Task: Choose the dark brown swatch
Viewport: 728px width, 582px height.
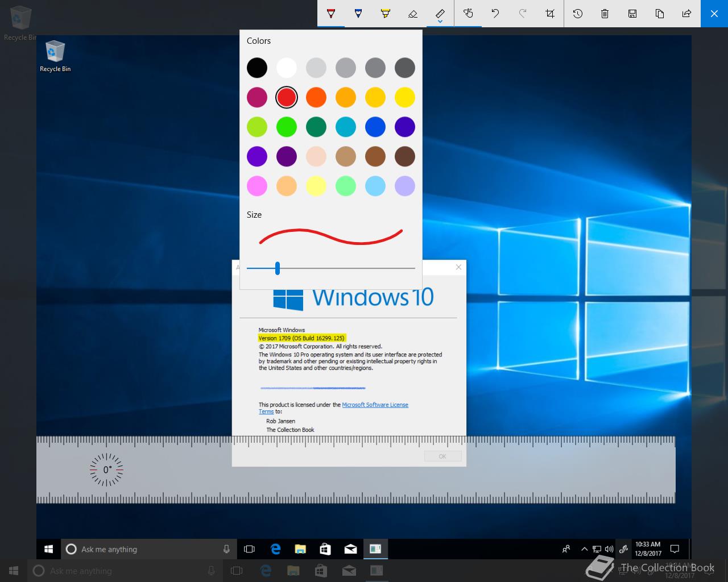Action: [x=405, y=156]
